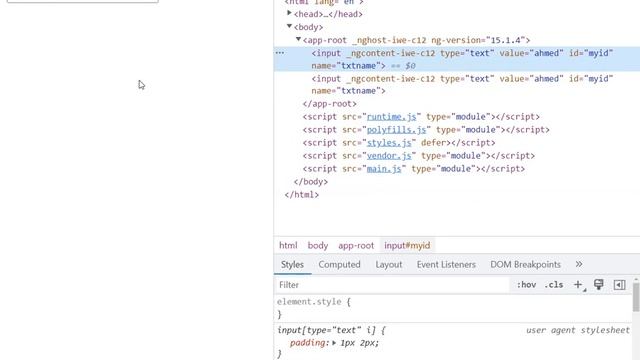Screen dimensions: 640x360
Task: Open the runtime.js script link
Action: pos(391,117)
